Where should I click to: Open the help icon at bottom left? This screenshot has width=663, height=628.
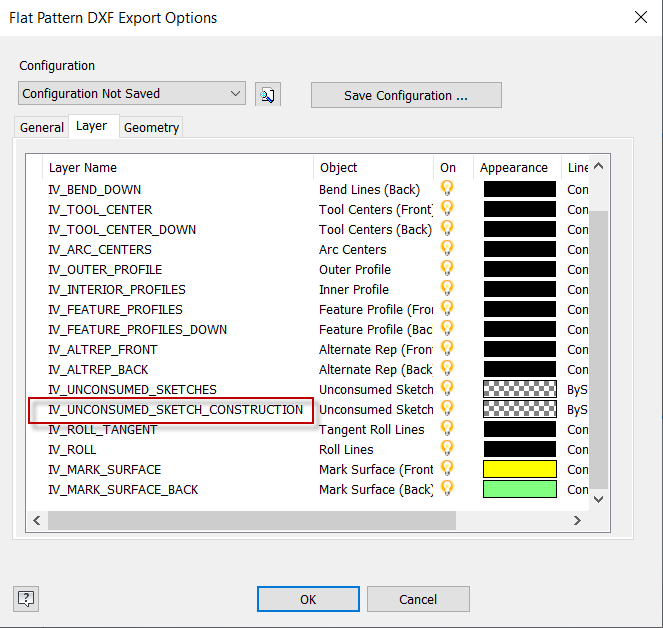point(26,599)
